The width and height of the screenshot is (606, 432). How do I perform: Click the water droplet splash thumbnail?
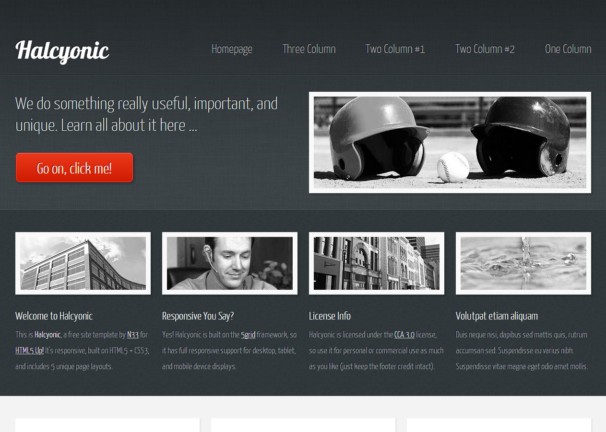pyautogui.click(x=523, y=263)
